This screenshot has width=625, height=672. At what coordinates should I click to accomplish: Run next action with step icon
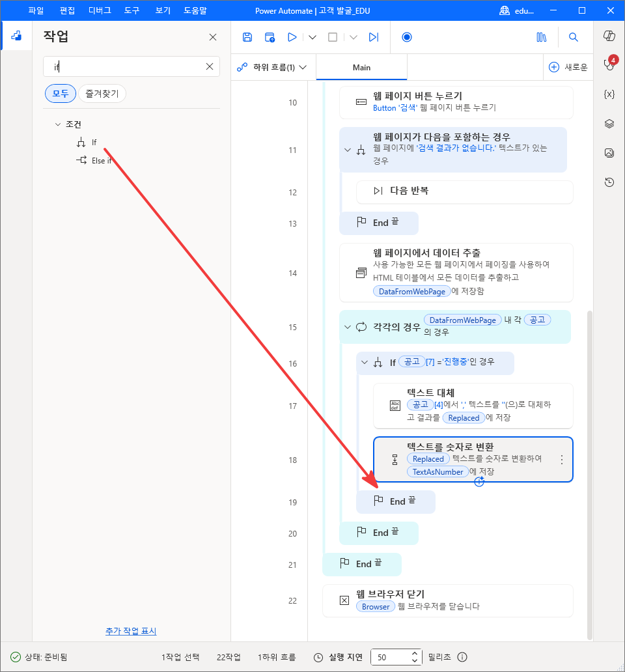pyautogui.click(x=374, y=37)
